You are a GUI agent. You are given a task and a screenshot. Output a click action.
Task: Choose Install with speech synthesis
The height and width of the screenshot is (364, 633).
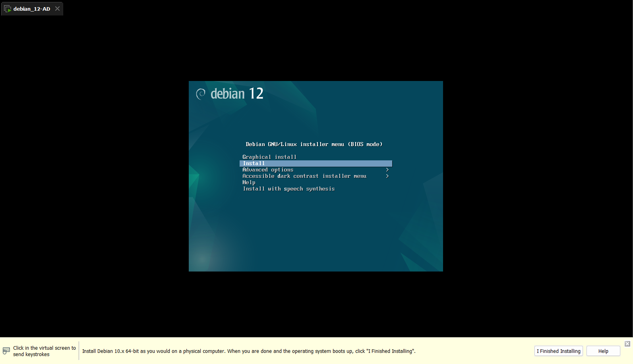[289, 189]
